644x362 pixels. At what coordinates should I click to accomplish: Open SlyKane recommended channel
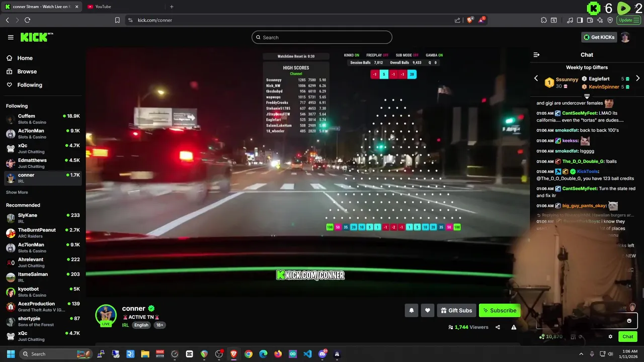coord(43,218)
